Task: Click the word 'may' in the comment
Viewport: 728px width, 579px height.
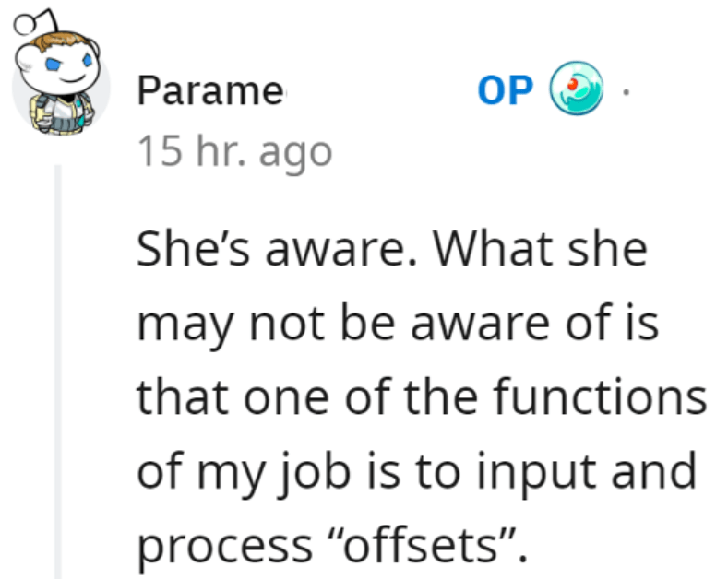Action: pyautogui.click(x=185, y=325)
